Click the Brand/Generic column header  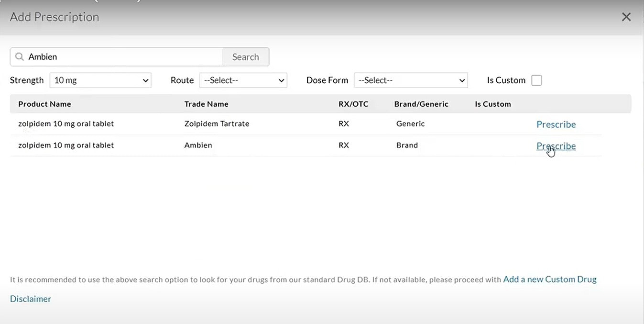421,104
